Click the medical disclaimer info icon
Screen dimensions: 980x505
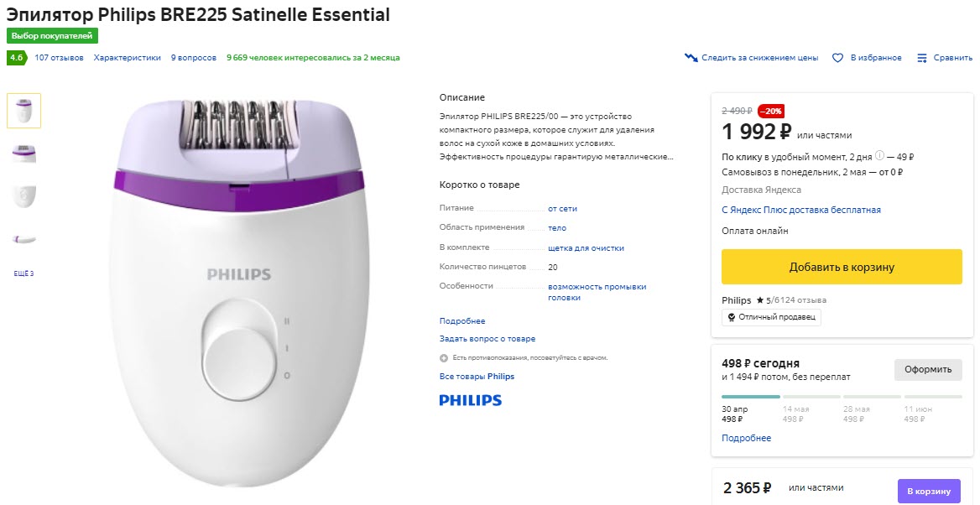[x=442, y=357]
